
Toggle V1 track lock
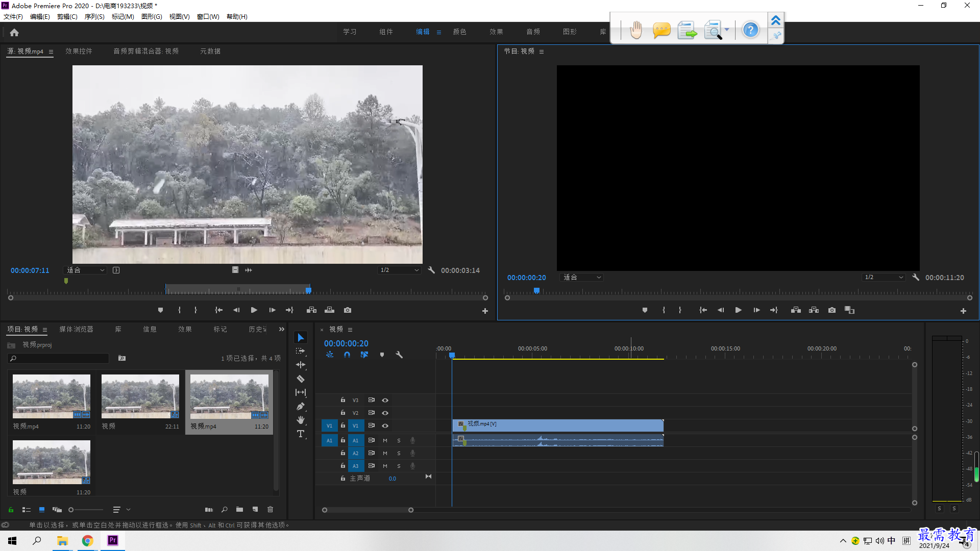pyautogui.click(x=343, y=425)
